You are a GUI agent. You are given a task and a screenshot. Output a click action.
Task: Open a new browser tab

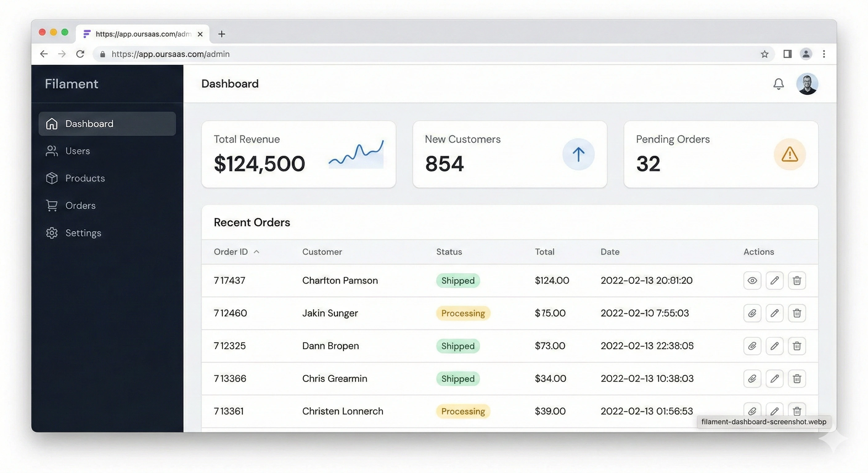click(x=221, y=34)
